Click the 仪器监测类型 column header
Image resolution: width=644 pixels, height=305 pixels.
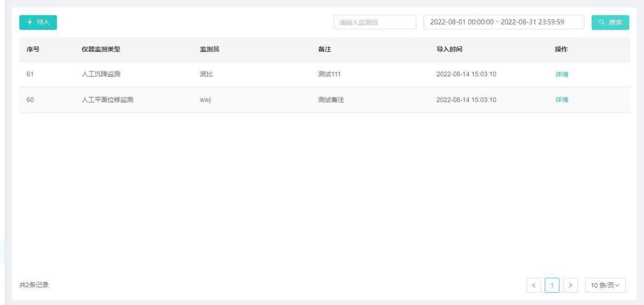coord(97,49)
